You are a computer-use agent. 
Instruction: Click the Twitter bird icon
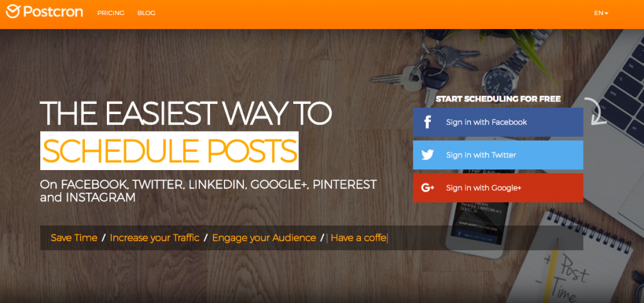pos(428,155)
